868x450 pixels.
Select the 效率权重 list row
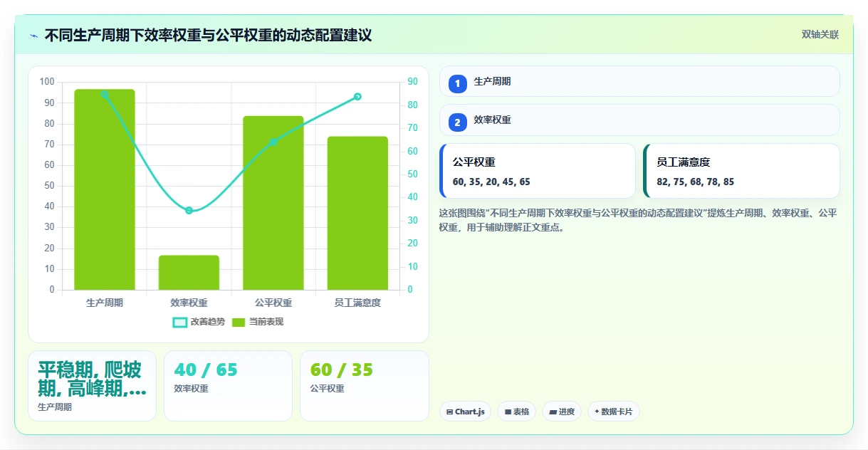pos(639,120)
